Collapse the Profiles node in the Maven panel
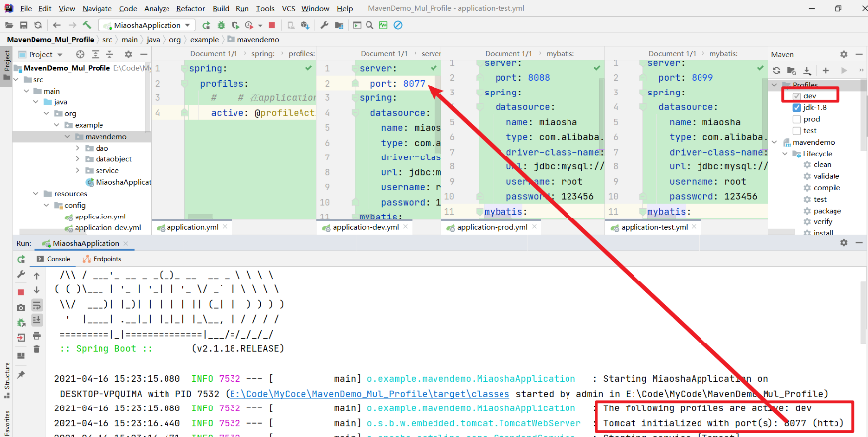Image resolution: width=868 pixels, height=437 pixels. coord(774,85)
